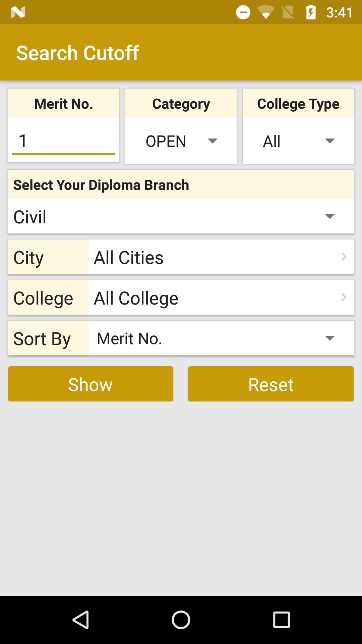Expand the College Type dropdown
Screen dimensions: 362x644
click(298, 141)
